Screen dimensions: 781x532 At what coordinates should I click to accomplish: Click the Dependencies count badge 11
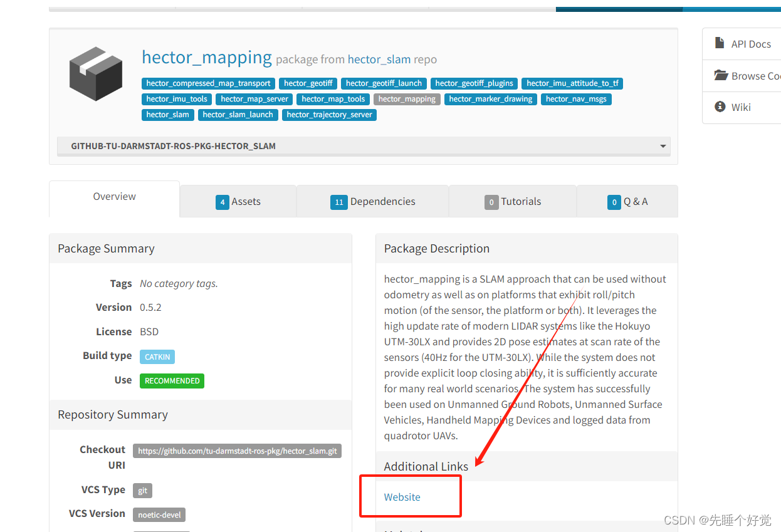coord(339,202)
